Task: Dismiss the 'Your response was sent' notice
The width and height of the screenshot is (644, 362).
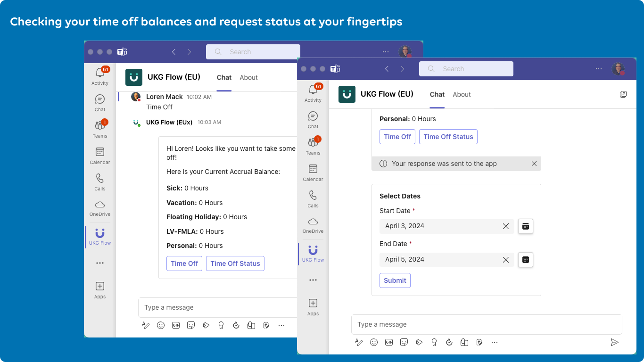Action: [x=534, y=164]
